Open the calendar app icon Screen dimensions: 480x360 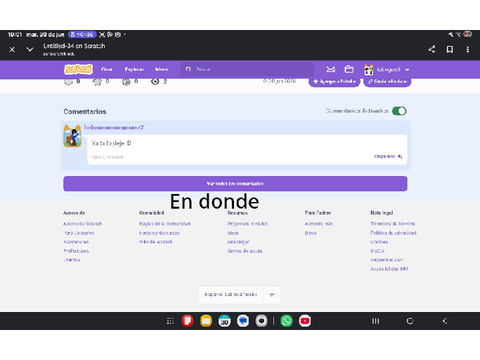[224, 321]
